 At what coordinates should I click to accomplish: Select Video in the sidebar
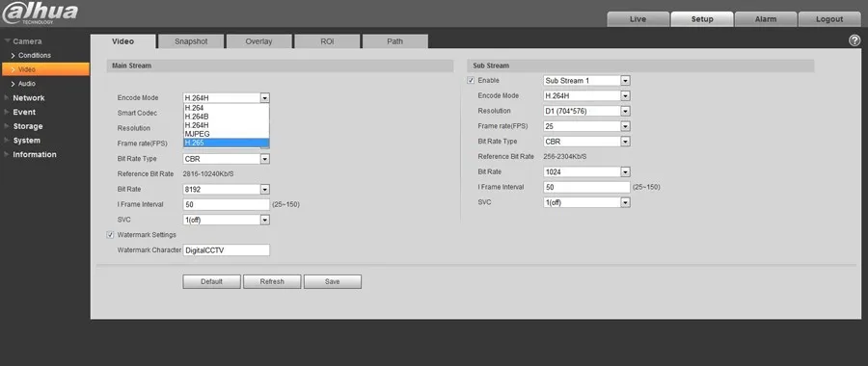tap(44, 69)
